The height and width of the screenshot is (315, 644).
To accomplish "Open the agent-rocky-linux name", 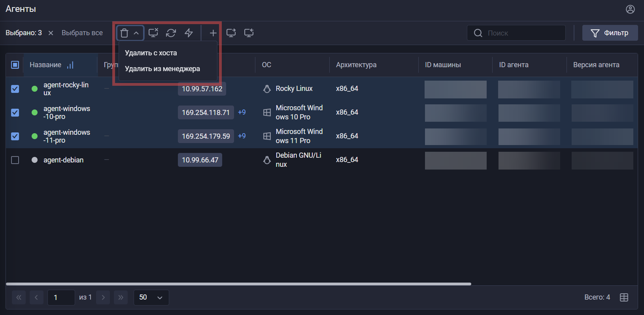I will click(66, 89).
